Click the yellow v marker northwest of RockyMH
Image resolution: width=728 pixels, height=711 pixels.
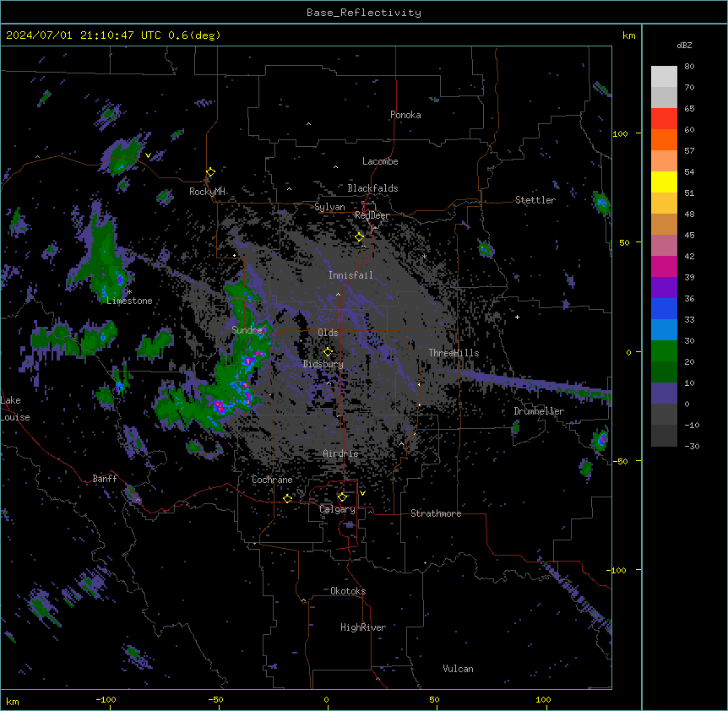point(148,155)
